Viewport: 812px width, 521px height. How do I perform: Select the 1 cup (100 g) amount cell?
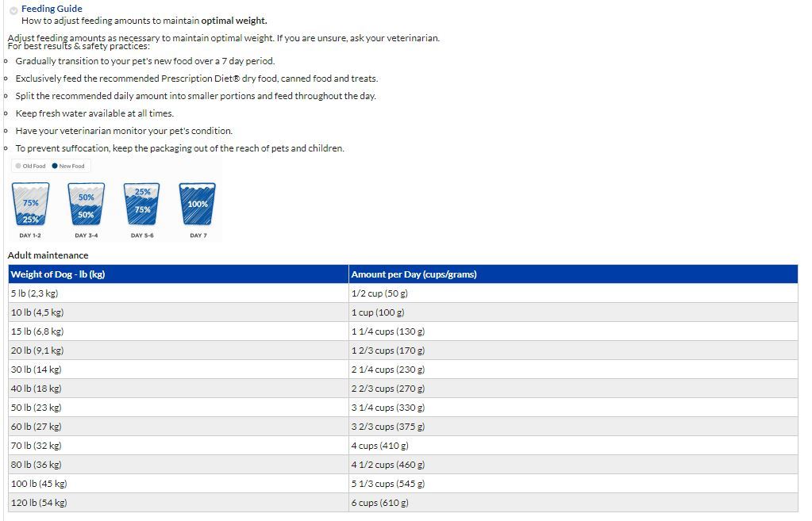378,312
